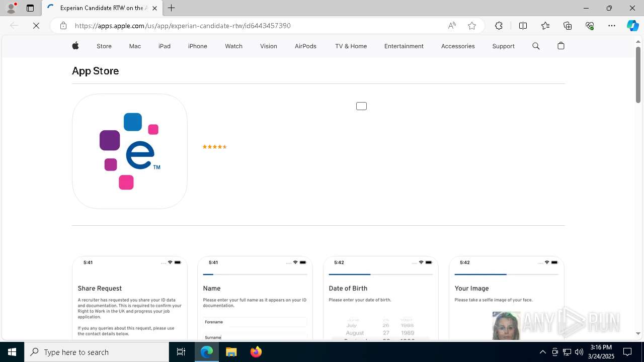Viewport: 644px width, 362px height.
Task: Open the shopping bag icon
Action: tap(561, 46)
